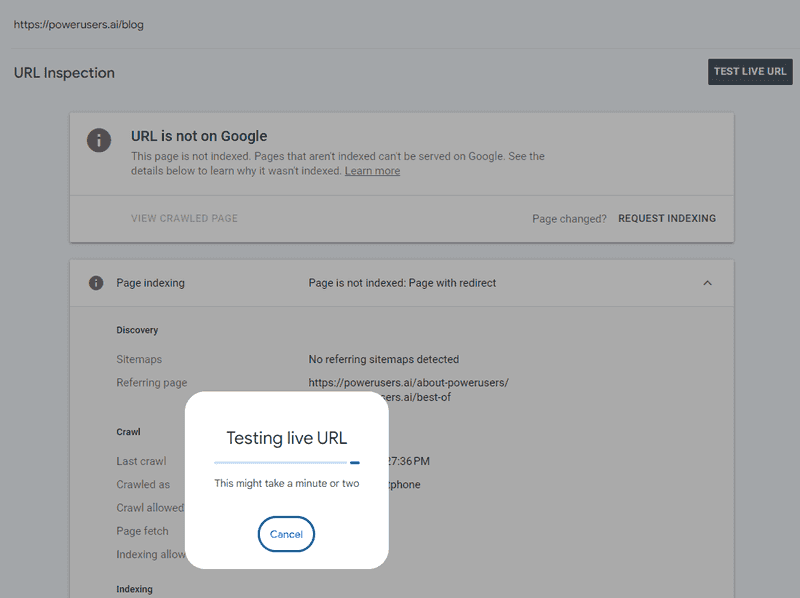Click the URL Inspection heading
800x598 pixels.
[x=64, y=73]
